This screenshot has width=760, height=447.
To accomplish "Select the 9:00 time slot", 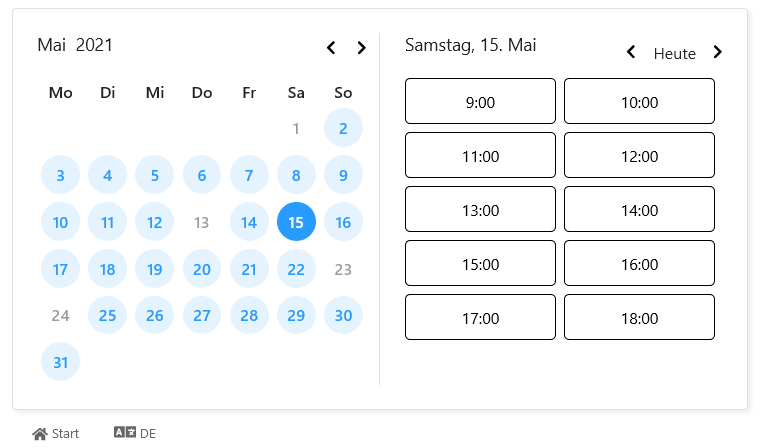I will click(480, 101).
